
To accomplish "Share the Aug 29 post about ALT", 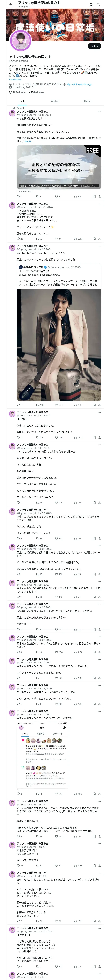I will pyautogui.click(x=99, y=836).
